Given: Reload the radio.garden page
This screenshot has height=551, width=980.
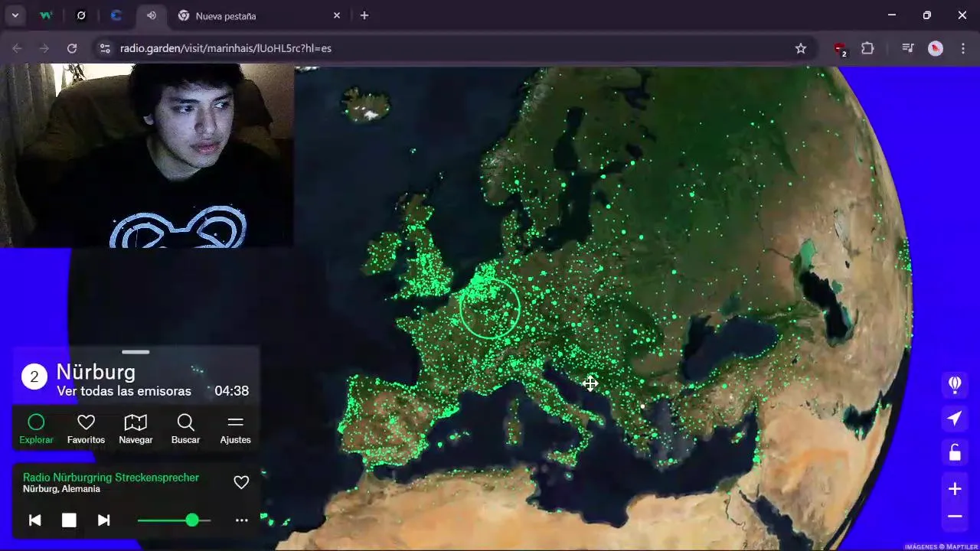Looking at the screenshot, I should pyautogui.click(x=72, y=48).
